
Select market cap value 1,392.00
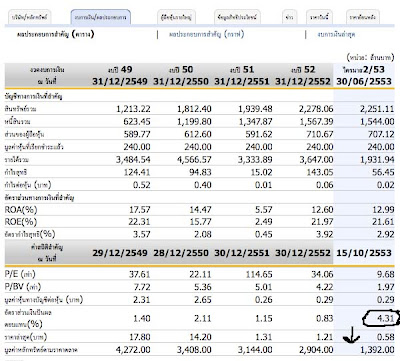coord(377,350)
